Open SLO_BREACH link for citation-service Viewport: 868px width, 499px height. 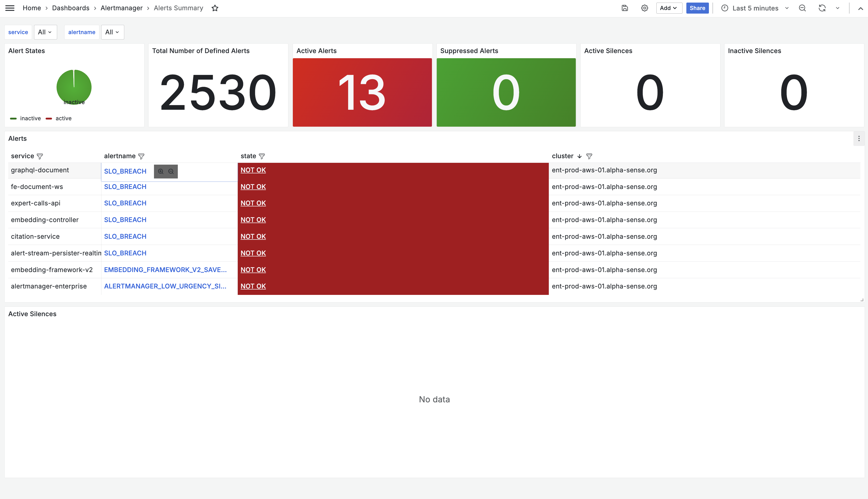click(x=125, y=236)
